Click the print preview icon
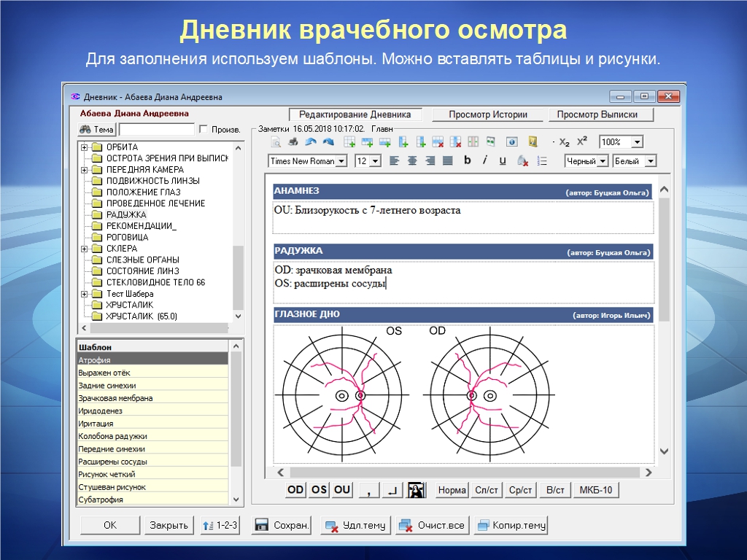The height and width of the screenshot is (560, 747). pos(276,142)
